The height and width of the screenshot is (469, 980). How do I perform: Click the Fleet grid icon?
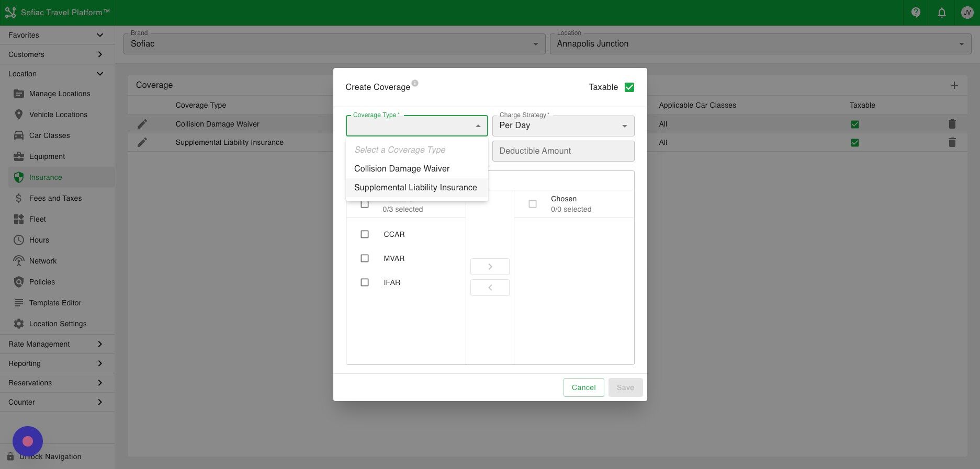[x=19, y=219]
